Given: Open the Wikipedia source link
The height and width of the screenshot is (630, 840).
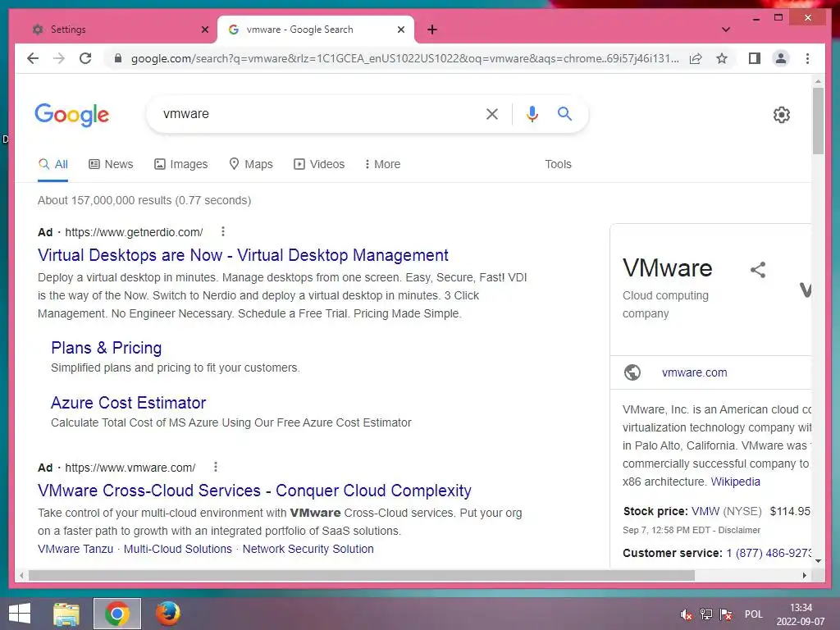Looking at the screenshot, I should [x=735, y=482].
